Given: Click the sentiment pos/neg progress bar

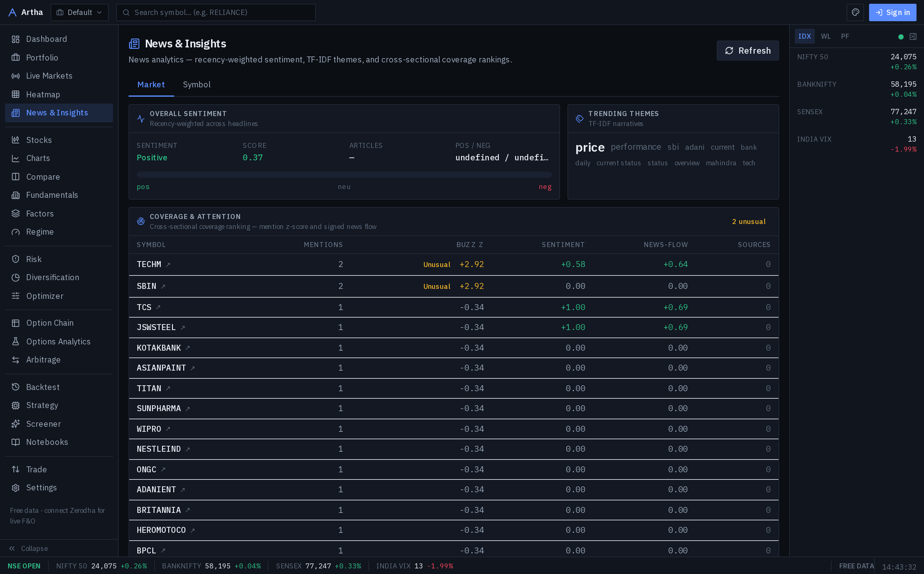Looking at the screenshot, I should (344, 175).
